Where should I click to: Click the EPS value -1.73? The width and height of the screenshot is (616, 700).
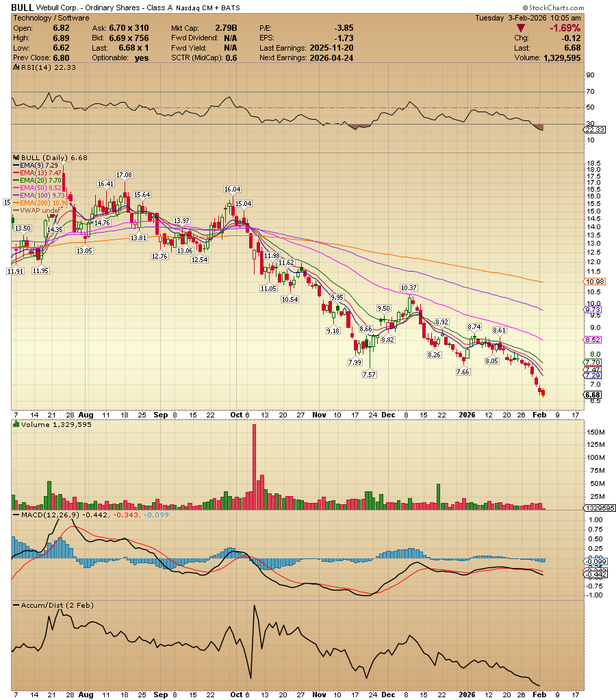344,38
